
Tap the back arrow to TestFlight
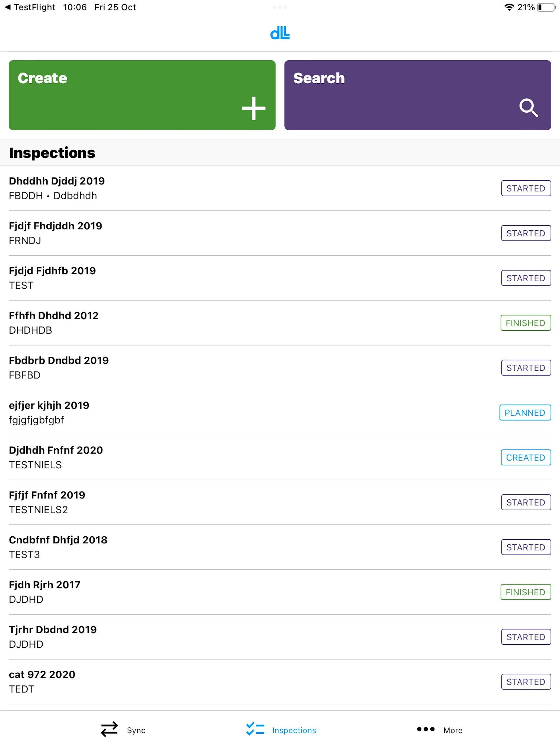pyautogui.click(x=7, y=7)
